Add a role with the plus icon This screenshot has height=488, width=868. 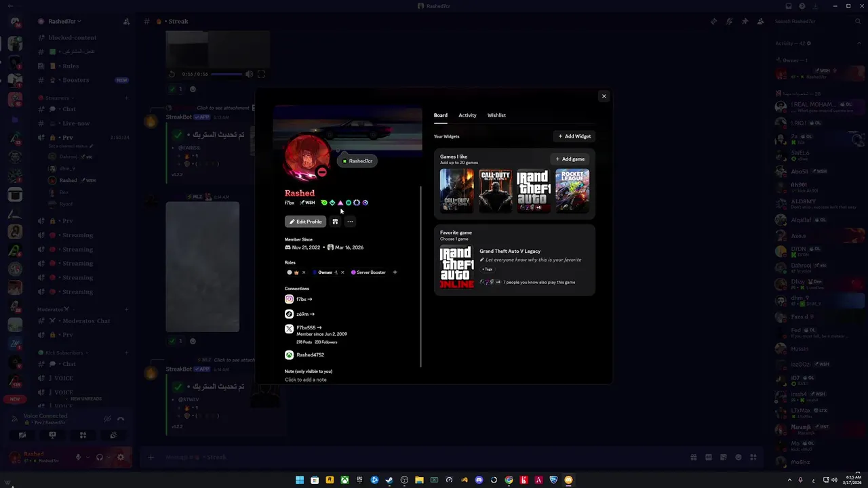click(395, 272)
